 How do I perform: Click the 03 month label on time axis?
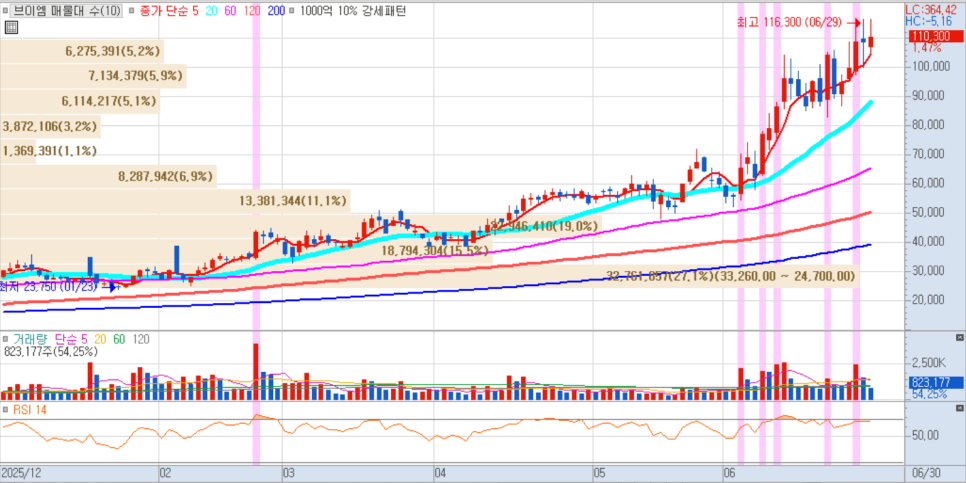(288, 473)
